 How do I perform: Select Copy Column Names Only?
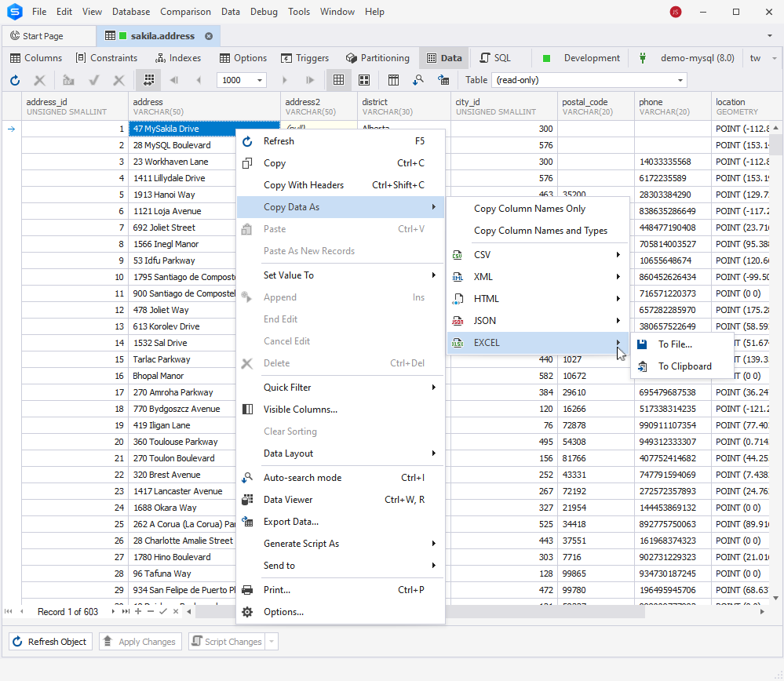click(538, 209)
